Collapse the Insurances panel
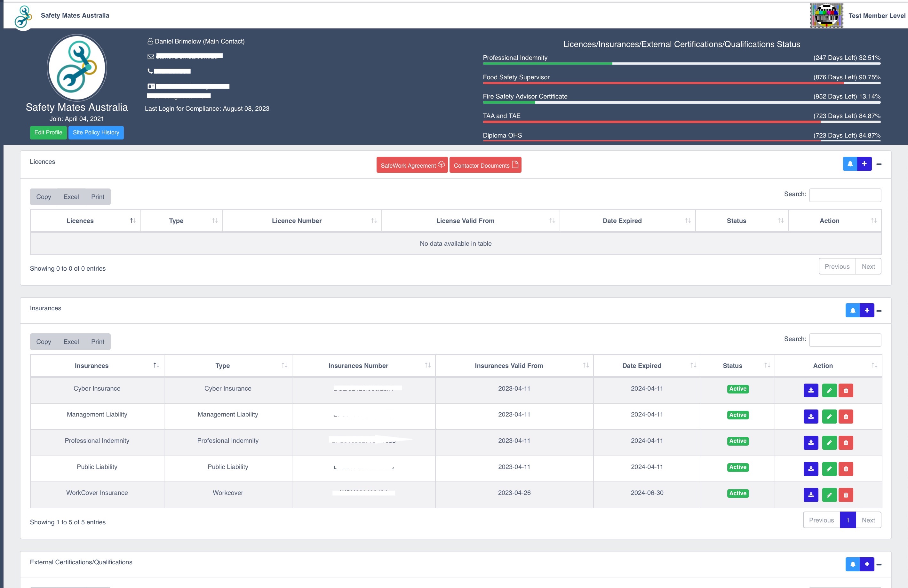This screenshot has height=588, width=908. (879, 311)
